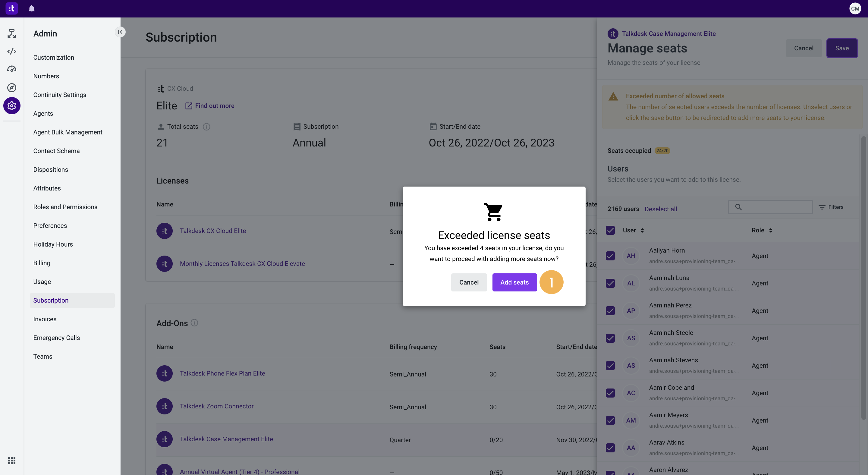Uncheck Aarav Atkins
The image size is (868, 475).
pyautogui.click(x=610, y=448)
